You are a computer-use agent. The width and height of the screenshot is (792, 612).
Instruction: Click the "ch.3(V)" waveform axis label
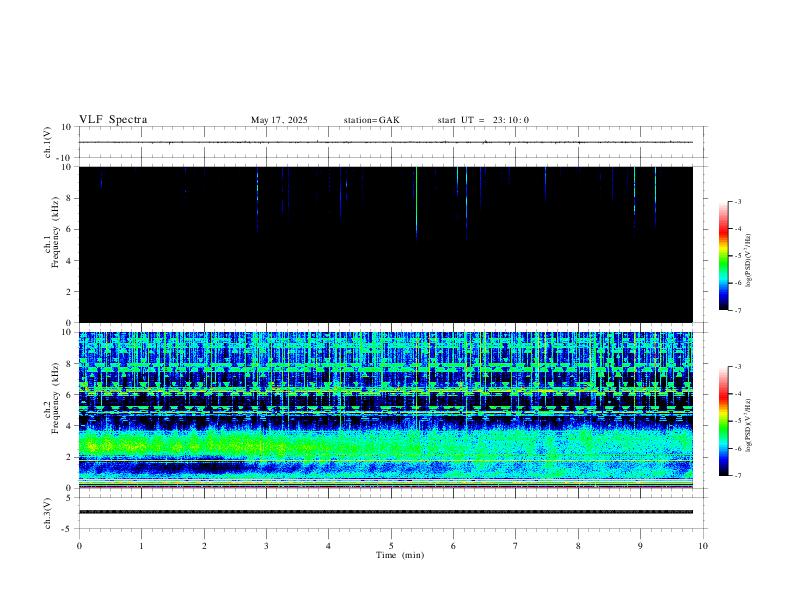pos(48,513)
